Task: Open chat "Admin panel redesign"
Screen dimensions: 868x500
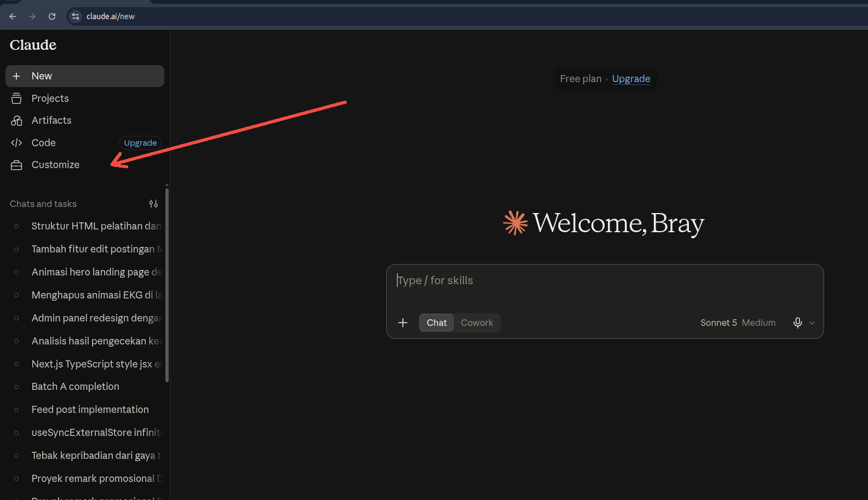Action: click(85, 318)
